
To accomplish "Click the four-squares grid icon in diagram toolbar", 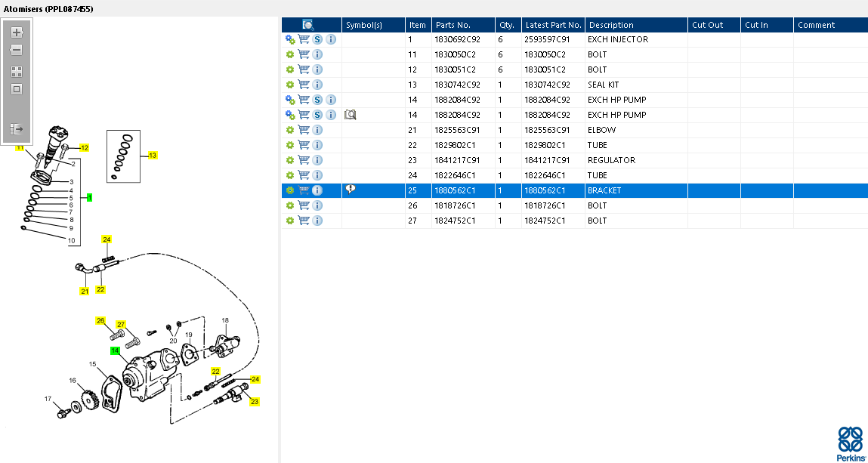I will click(17, 71).
